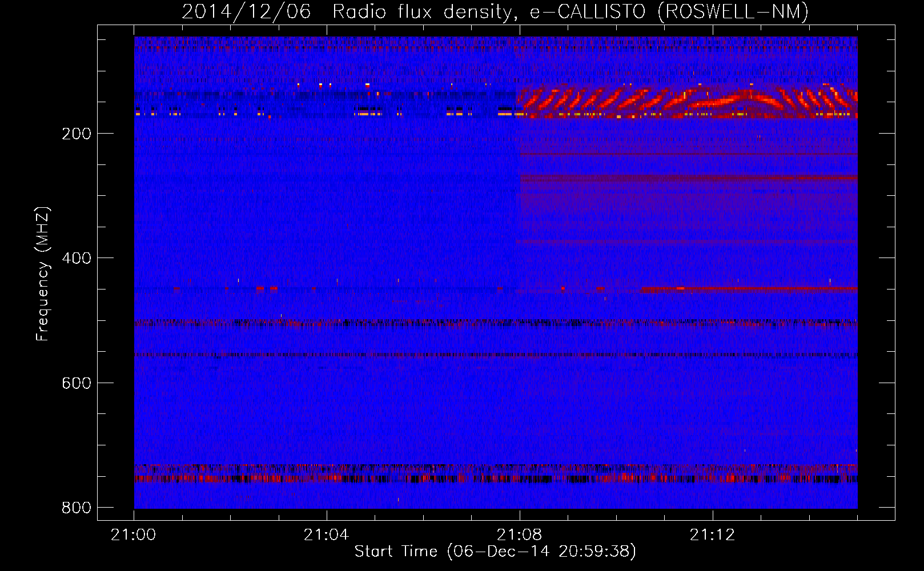Click the "200" frequency tick label
The width and height of the screenshot is (924, 571).
(x=77, y=134)
